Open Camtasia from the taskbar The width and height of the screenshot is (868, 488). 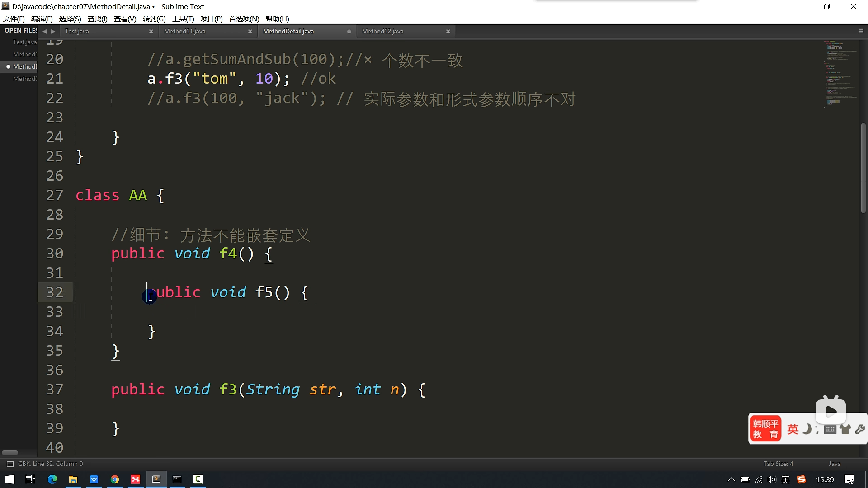(198, 479)
